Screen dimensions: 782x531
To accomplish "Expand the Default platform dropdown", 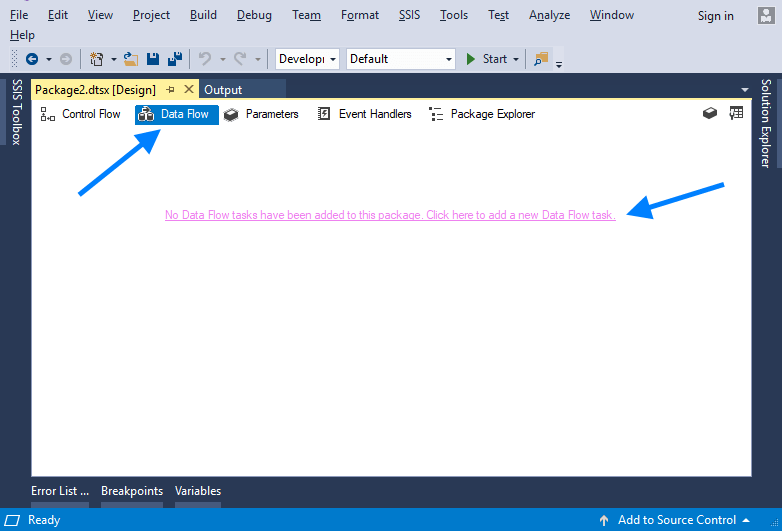I will 400,59.
